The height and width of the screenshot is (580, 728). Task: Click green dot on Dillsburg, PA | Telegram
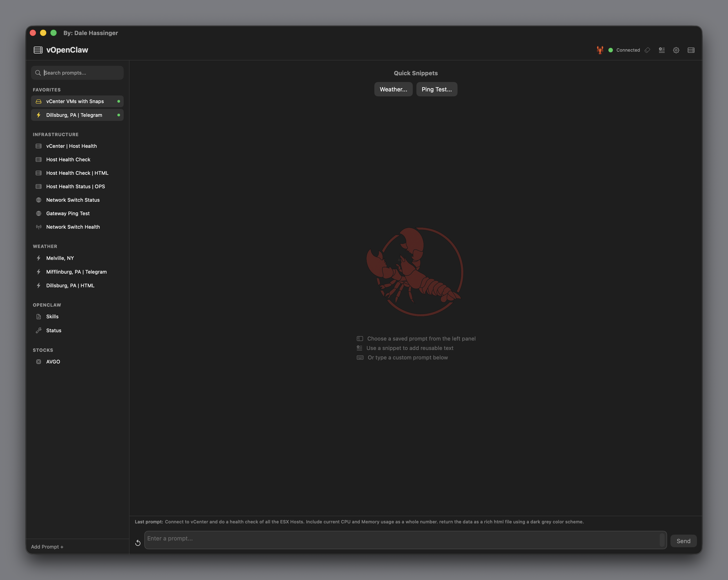coord(118,115)
